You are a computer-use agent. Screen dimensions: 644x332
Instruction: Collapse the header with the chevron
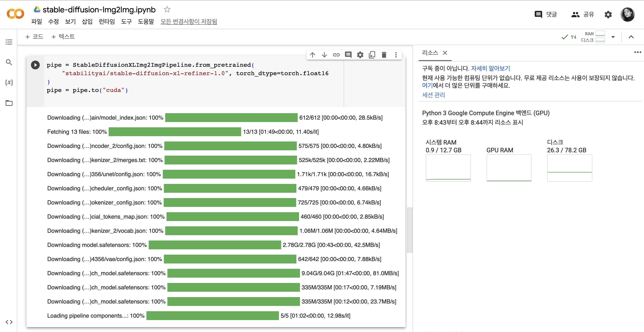coord(631,37)
